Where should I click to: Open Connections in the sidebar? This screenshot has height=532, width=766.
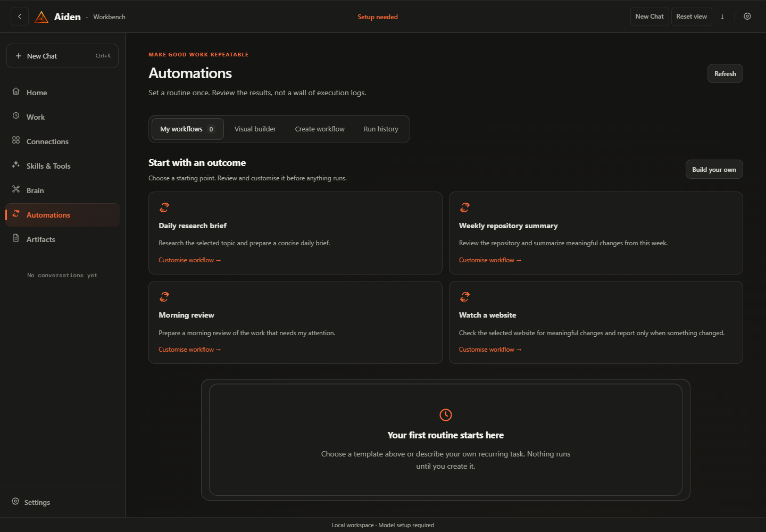pos(62,142)
